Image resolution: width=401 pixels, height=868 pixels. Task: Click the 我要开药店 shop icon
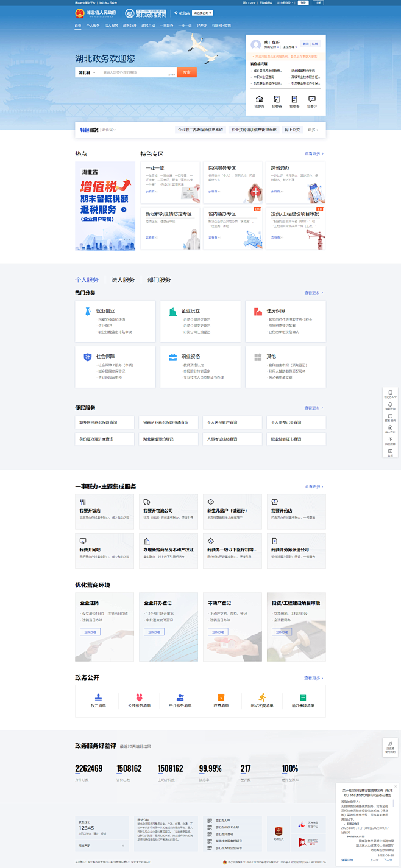click(x=274, y=502)
